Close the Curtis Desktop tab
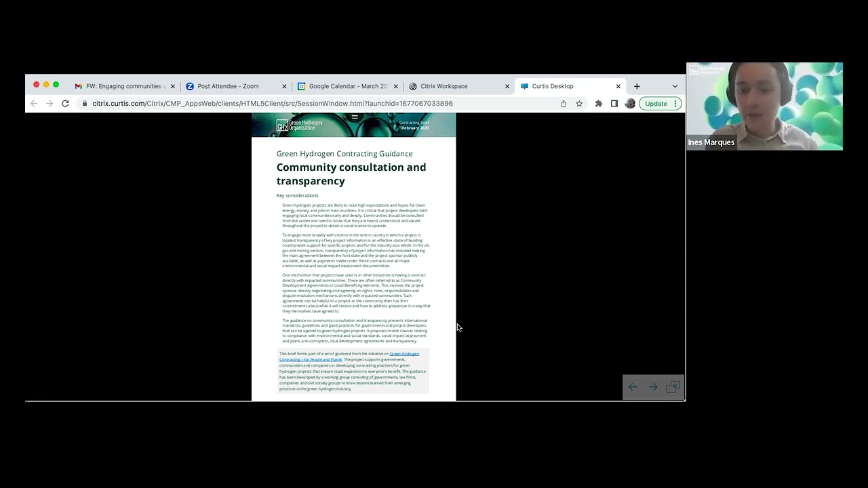Viewport: 868px width, 488px height. coord(618,86)
